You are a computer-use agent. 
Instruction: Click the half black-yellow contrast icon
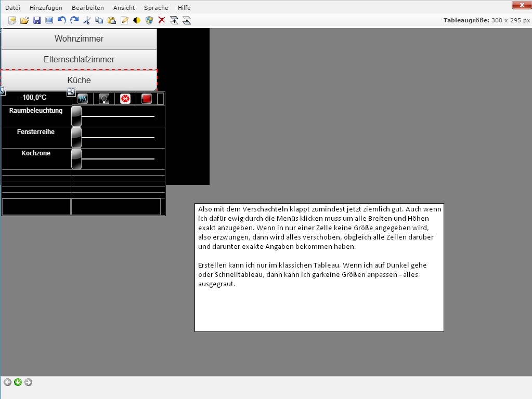point(137,20)
